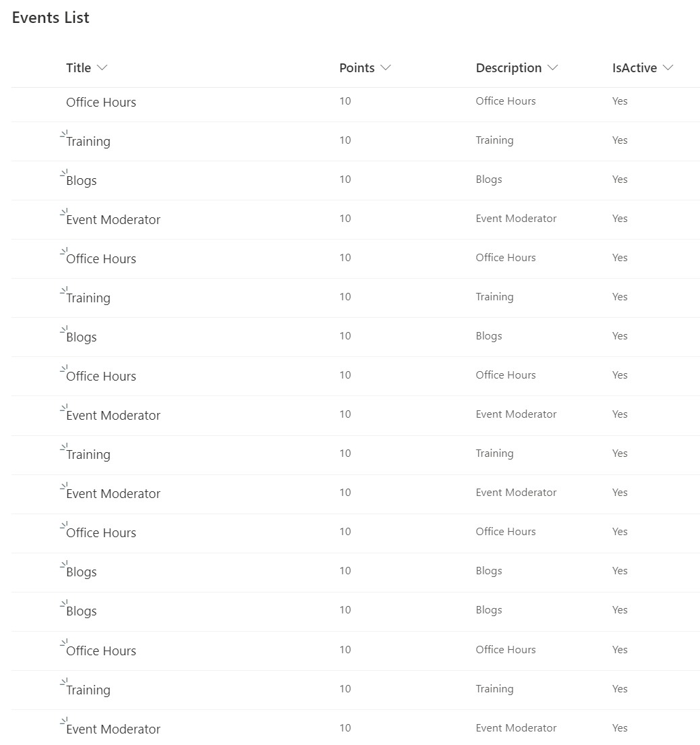
Task: Select the last Training row title
Action: tap(88, 690)
